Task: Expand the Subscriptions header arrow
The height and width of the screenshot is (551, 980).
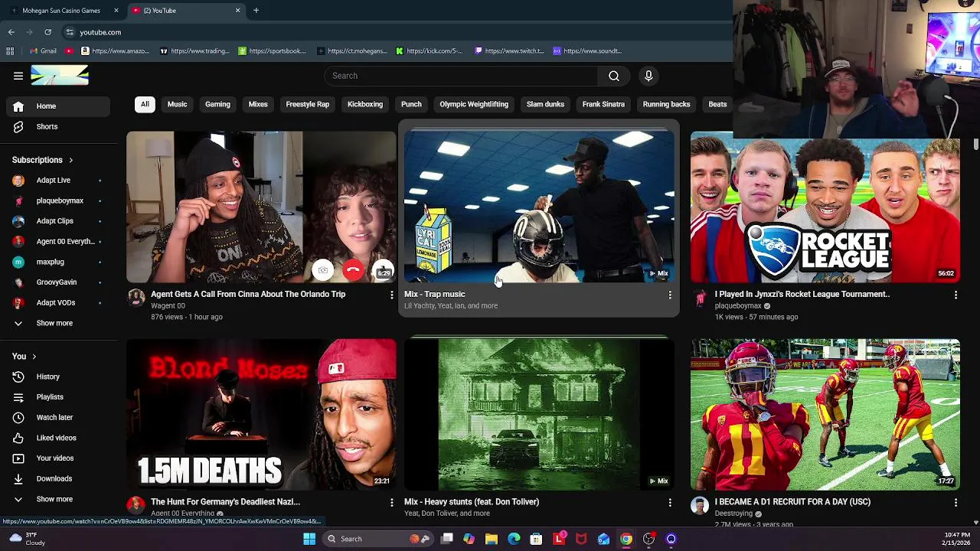Action: pyautogui.click(x=70, y=160)
